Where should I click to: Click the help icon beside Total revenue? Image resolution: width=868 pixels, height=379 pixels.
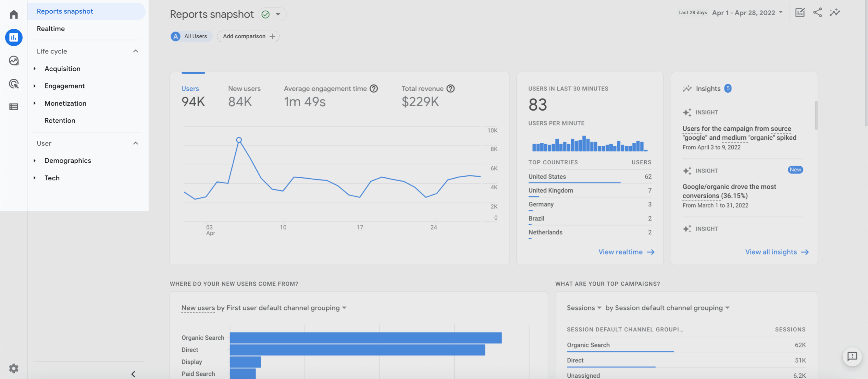451,89
